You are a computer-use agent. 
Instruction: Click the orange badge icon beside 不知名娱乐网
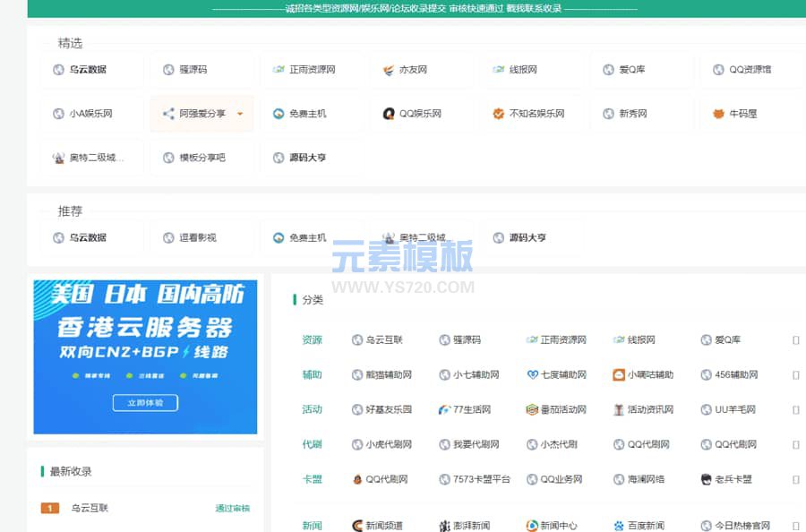click(x=499, y=114)
